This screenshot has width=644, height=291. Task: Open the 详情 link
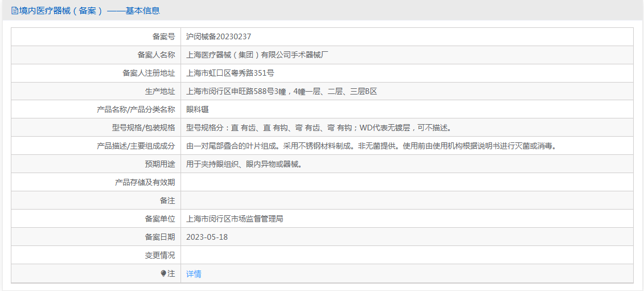coord(194,274)
